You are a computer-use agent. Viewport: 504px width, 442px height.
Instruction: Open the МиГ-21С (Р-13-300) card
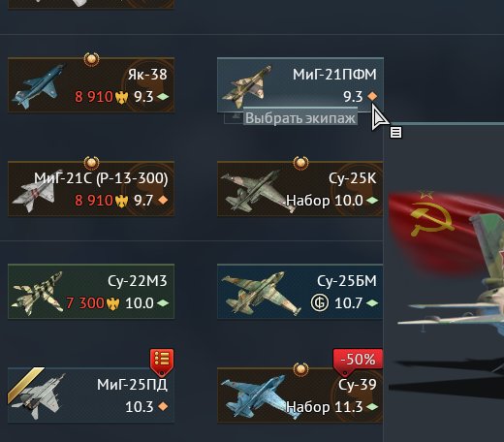[91, 189]
